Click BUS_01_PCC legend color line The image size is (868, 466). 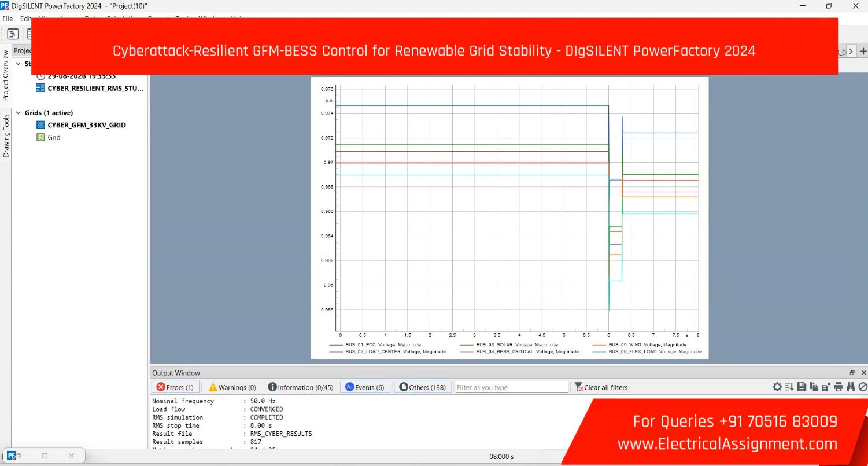click(335, 344)
